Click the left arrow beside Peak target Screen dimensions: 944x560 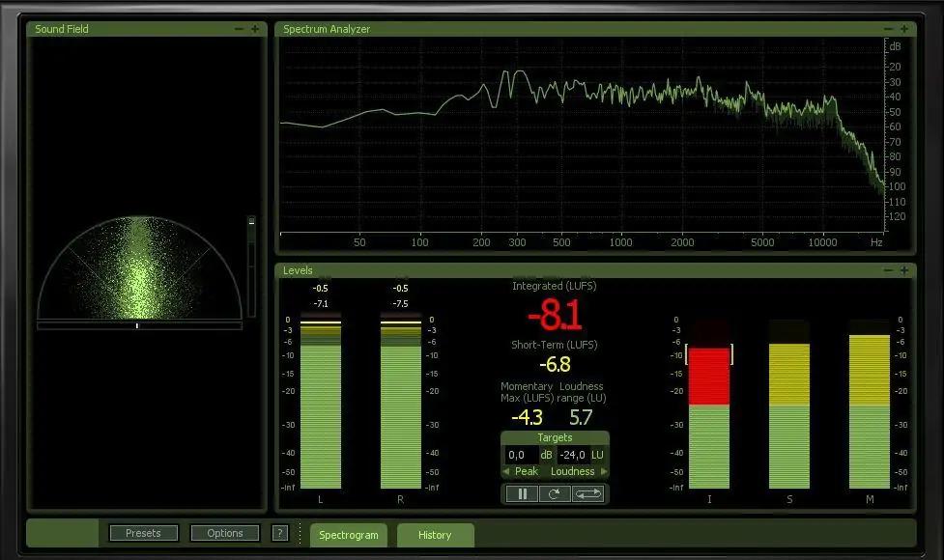pyautogui.click(x=506, y=471)
